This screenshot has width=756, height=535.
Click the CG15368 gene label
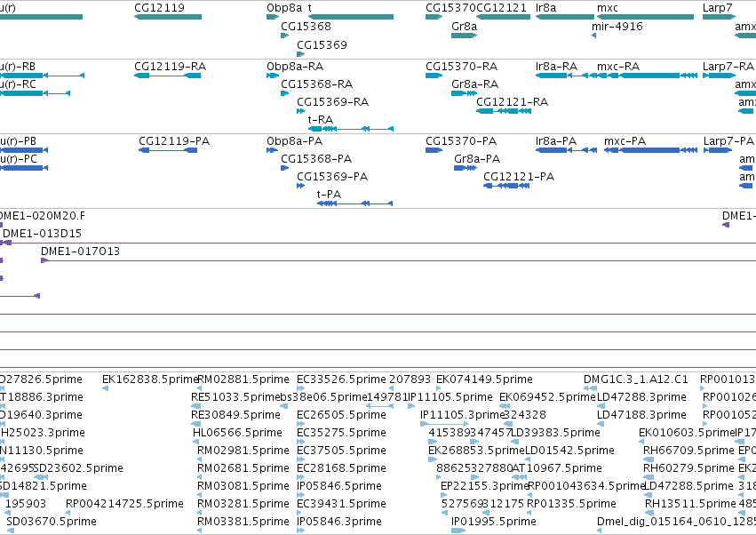point(306,26)
